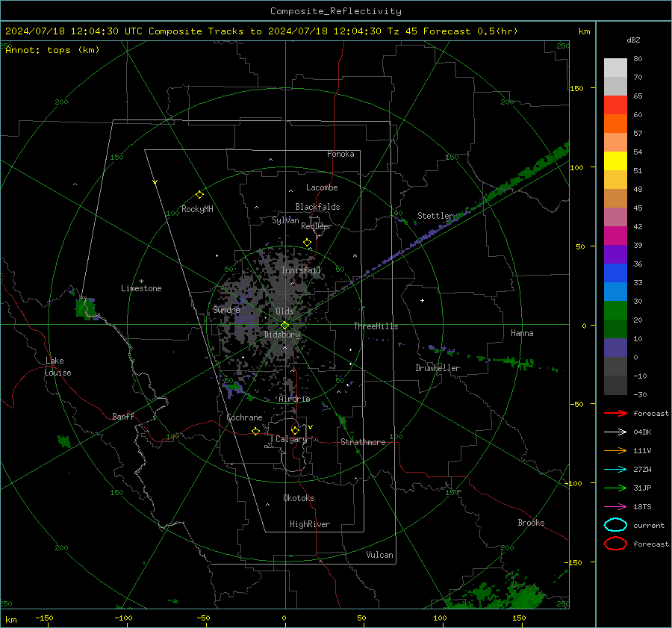This screenshot has height=628, width=672.
Task: Click the Calgary city label
Action: (x=291, y=439)
